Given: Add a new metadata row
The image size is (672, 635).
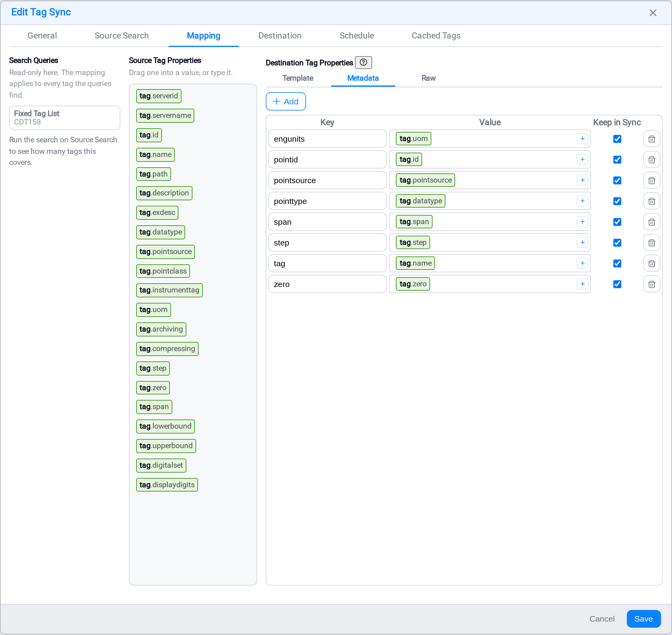Looking at the screenshot, I should tap(286, 102).
